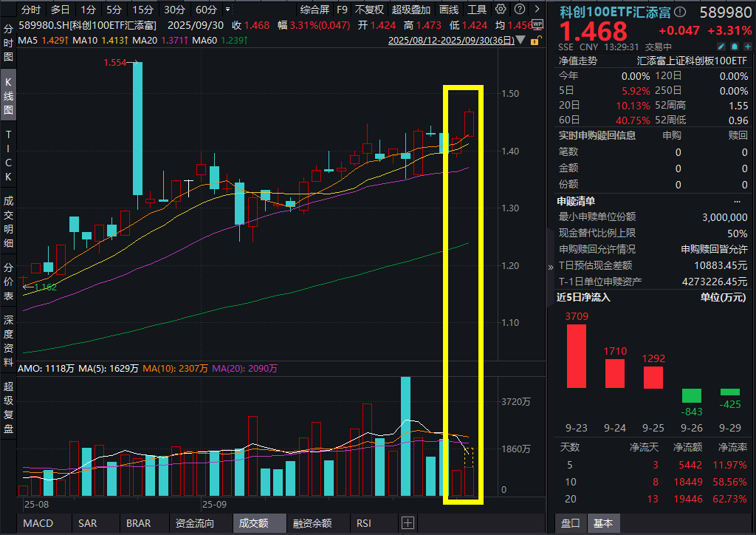Select the 5分 period
This screenshot has height=535, width=756.
tap(114, 10)
